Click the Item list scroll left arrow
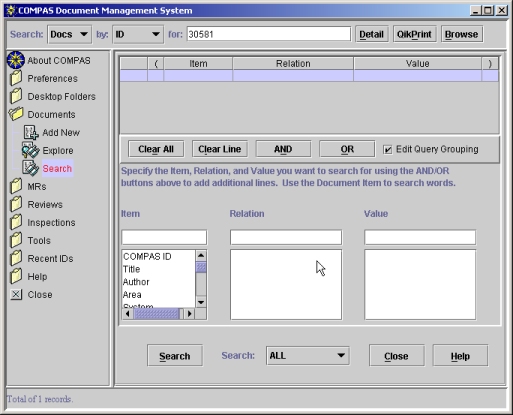513x415 pixels. tap(128, 314)
